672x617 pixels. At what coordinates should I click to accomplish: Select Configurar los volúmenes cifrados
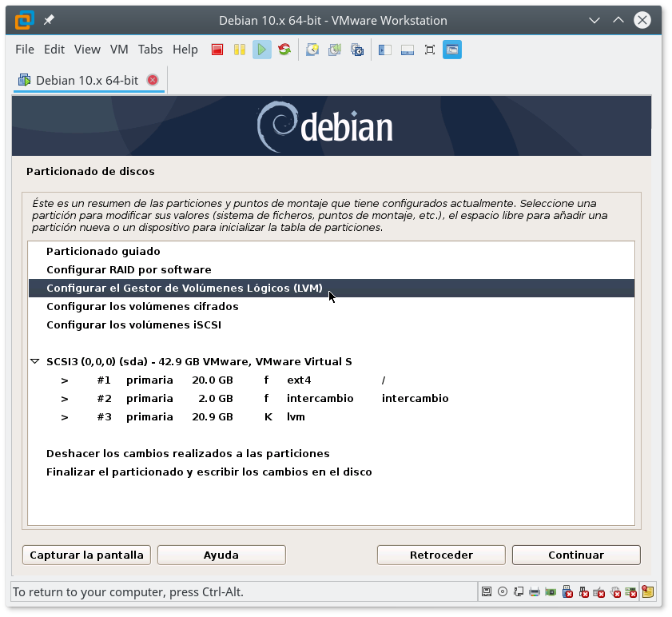[332, 307]
